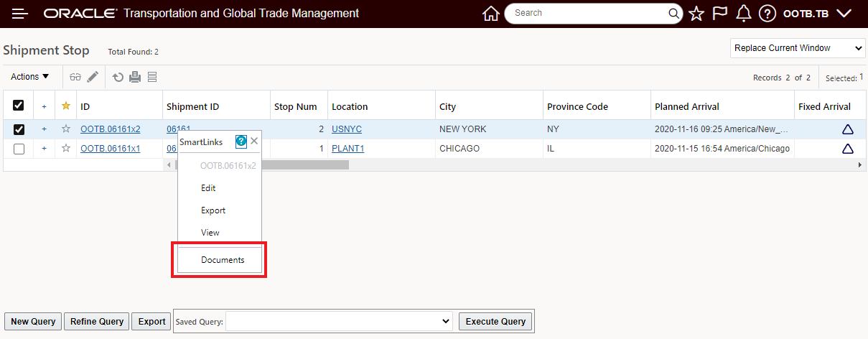Click the City column header

447,106
